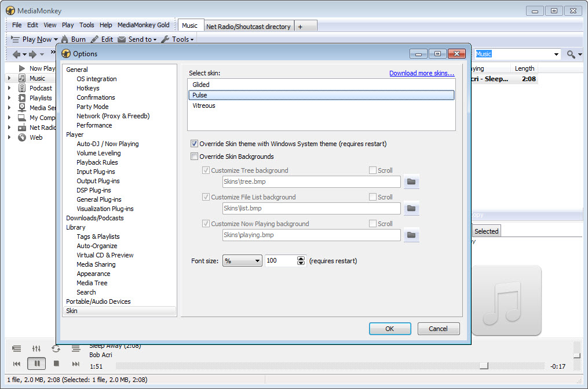The image size is (588, 389).
Task: Open Appearance options page
Action: tap(93, 274)
